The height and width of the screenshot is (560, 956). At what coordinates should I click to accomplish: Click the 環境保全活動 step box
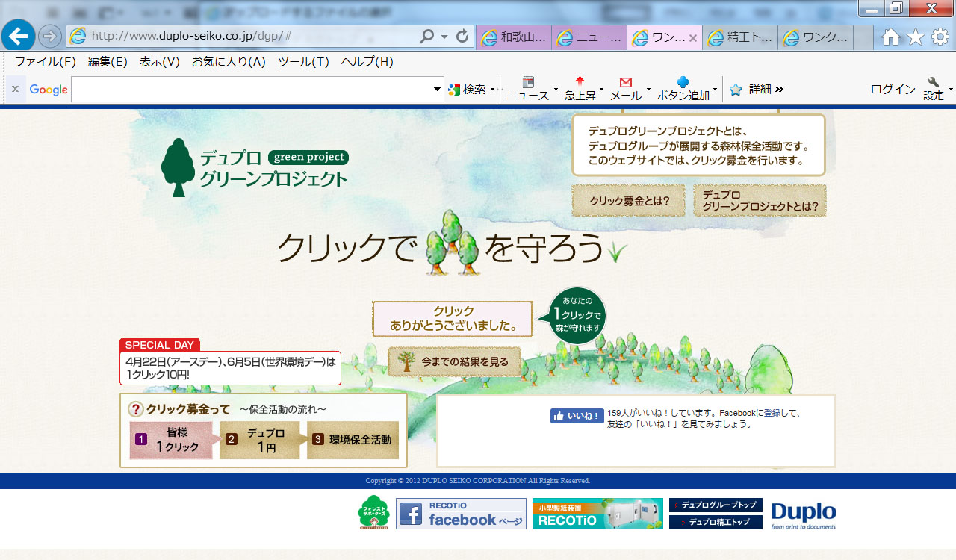point(353,441)
